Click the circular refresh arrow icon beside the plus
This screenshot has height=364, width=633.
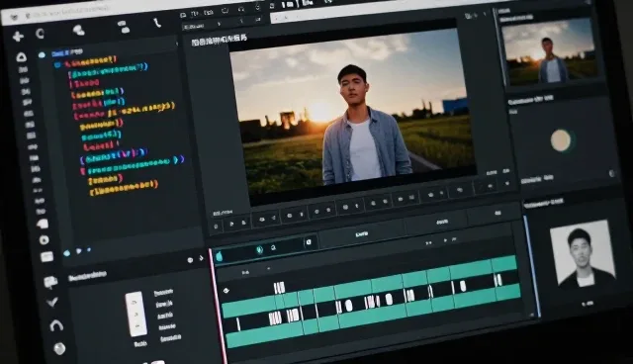tap(40, 34)
